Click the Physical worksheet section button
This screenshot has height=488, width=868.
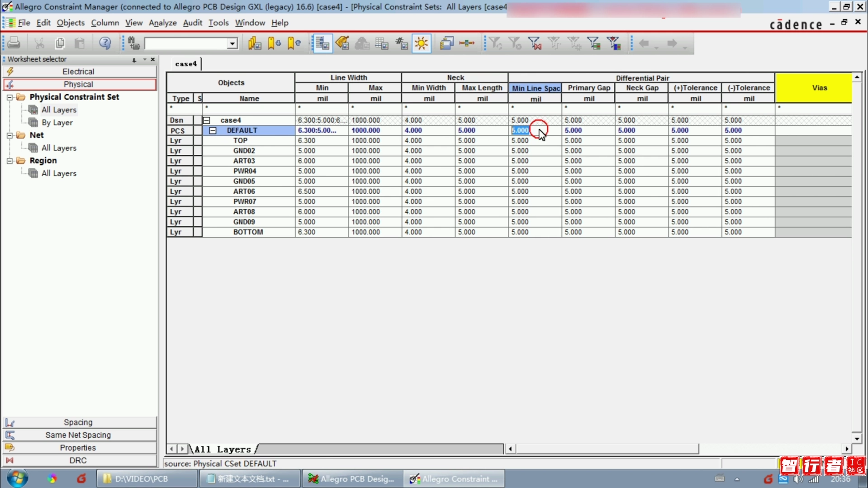click(79, 84)
